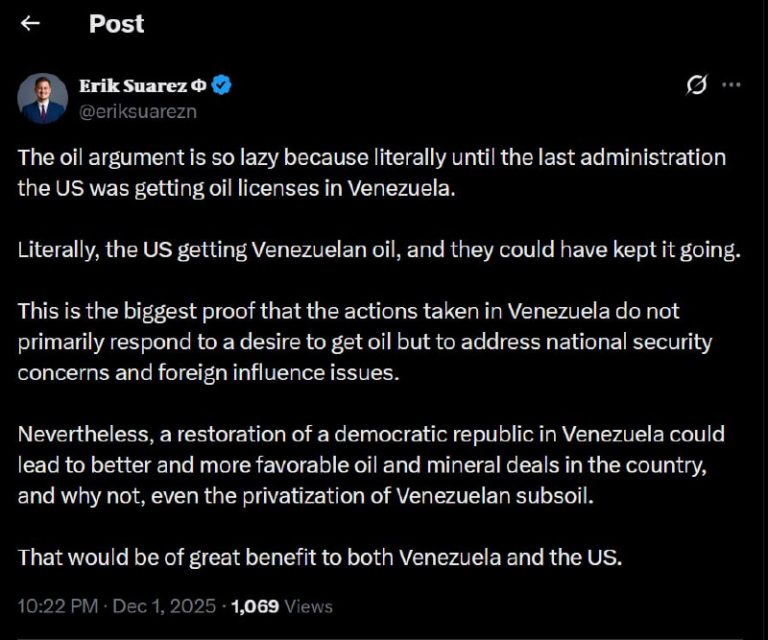Open the Grok icon on the post
768x640 pixels.
[x=697, y=86]
